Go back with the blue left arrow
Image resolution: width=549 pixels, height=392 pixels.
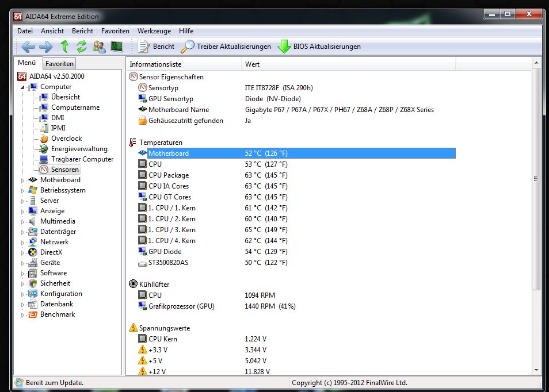point(28,47)
